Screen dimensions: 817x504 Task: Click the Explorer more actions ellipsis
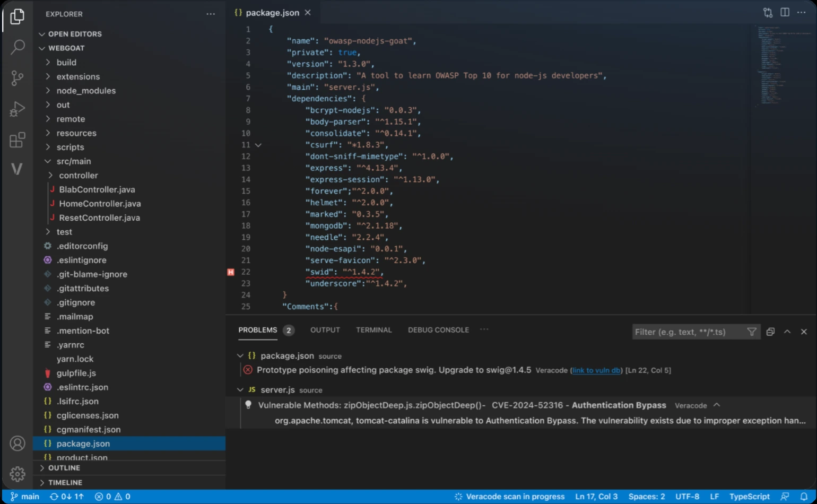[x=211, y=14]
